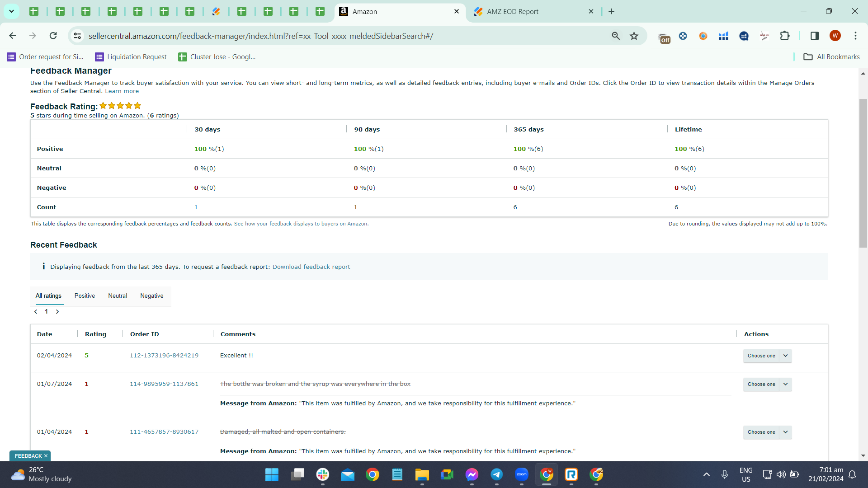View site information beside the URL
868x488 pixels.
pos(77,36)
